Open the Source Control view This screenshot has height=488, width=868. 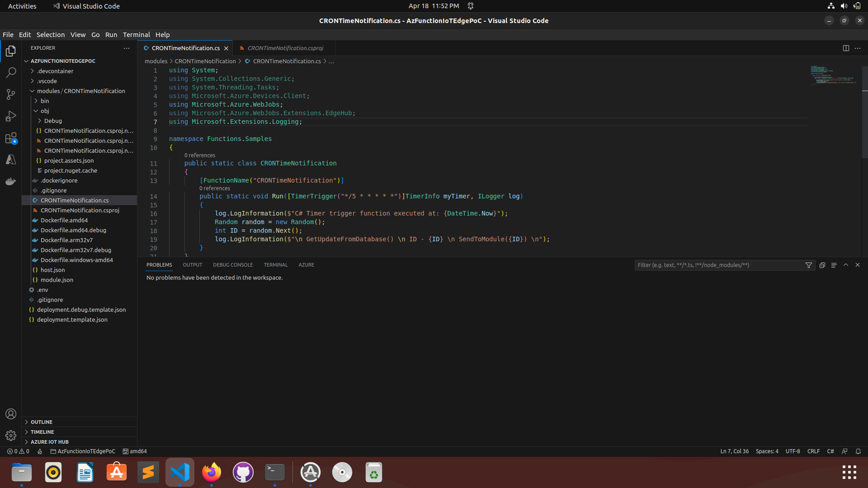[x=11, y=94]
